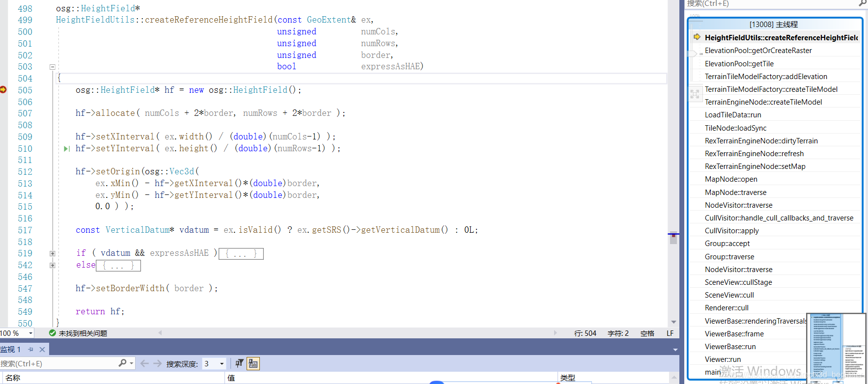Select SceneView::cullStage stack frame
The height and width of the screenshot is (384, 868).
pyautogui.click(x=738, y=282)
